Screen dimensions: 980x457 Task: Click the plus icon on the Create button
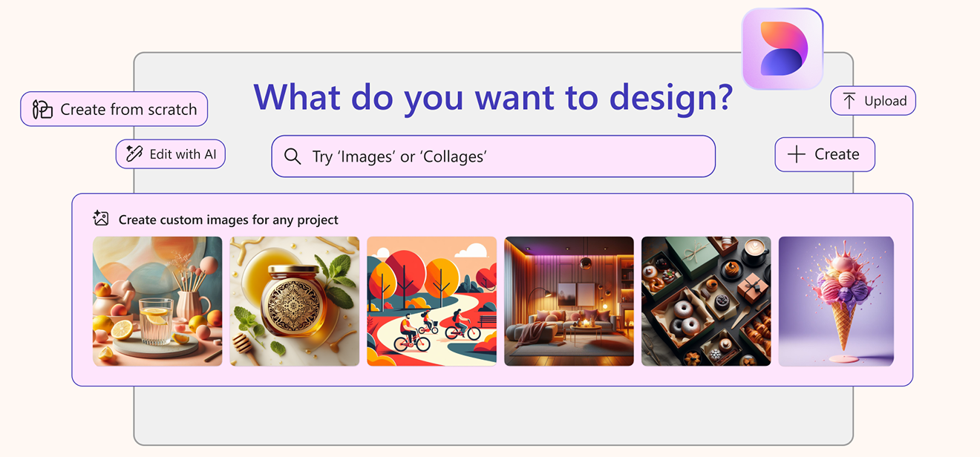pos(797,154)
